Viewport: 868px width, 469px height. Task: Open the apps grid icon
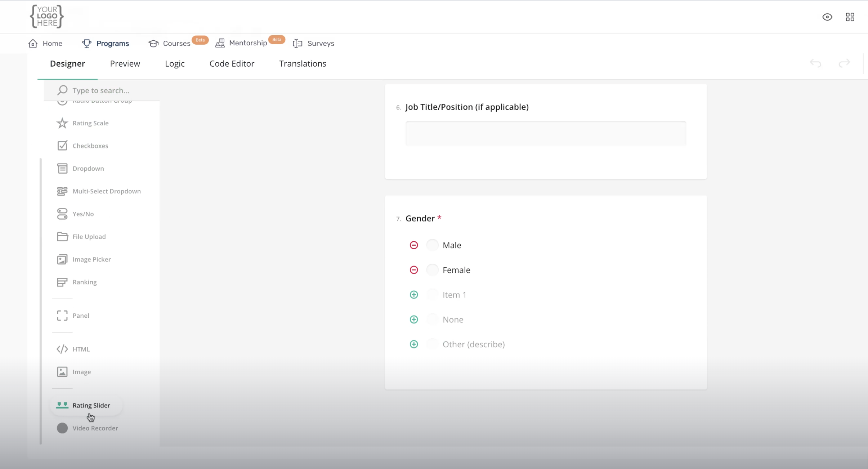click(x=850, y=17)
